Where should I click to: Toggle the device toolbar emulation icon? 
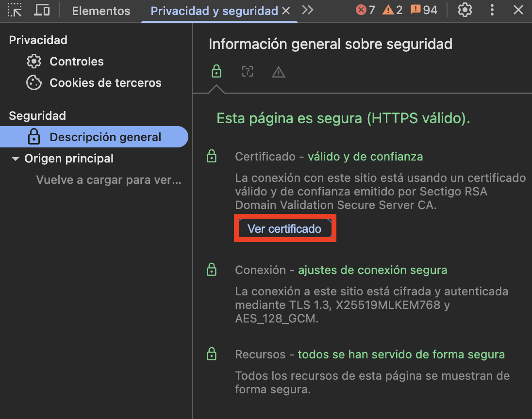(x=41, y=10)
